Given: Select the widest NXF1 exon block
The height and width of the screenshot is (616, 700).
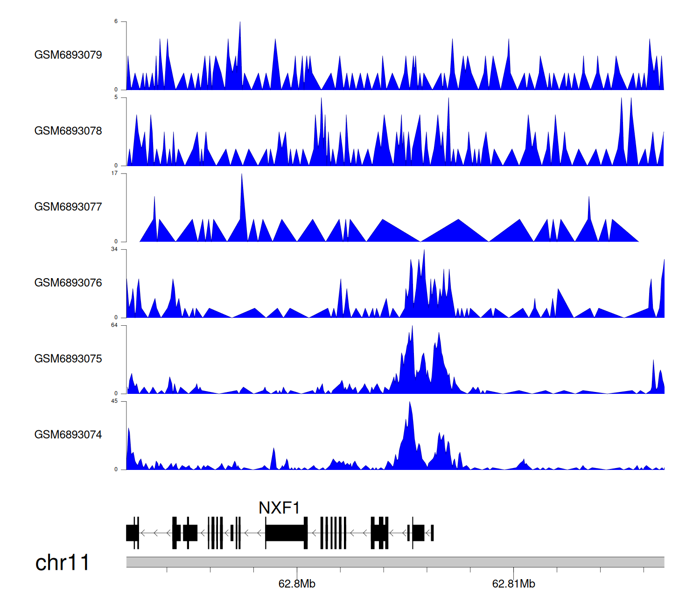Looking at the screenshot, I should (x=286, y=532).
